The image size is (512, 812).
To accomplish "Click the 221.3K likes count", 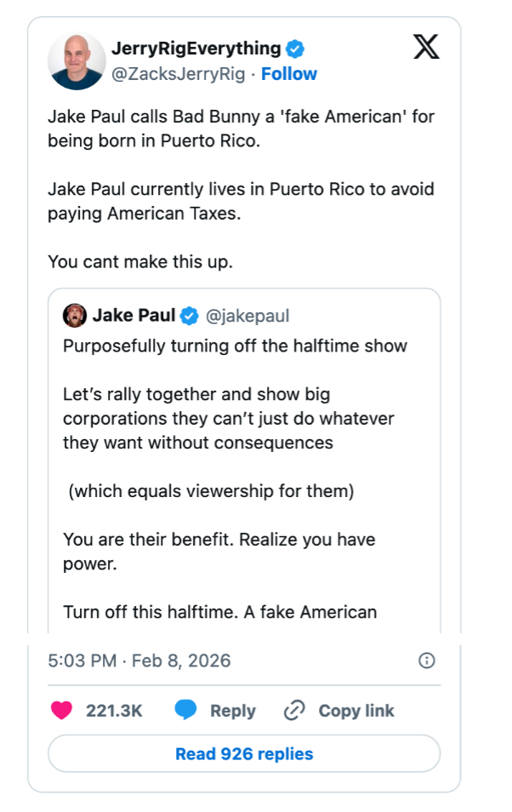I will point(114,711).
